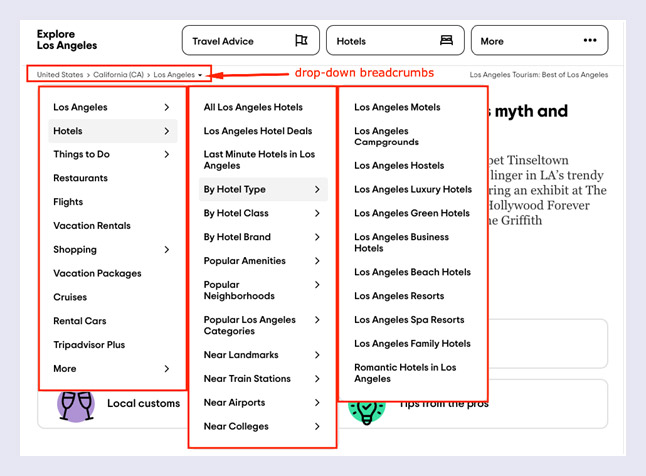Select Los Angeles Beach Hotels
Image resolution: width=646 pixels, height=476 pixels.
point(412,272)
